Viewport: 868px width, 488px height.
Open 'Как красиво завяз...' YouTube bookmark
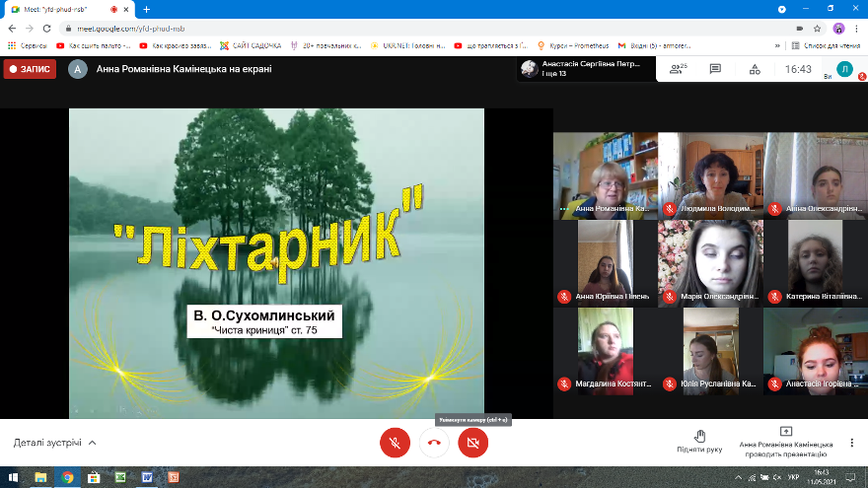click(176, 46)
